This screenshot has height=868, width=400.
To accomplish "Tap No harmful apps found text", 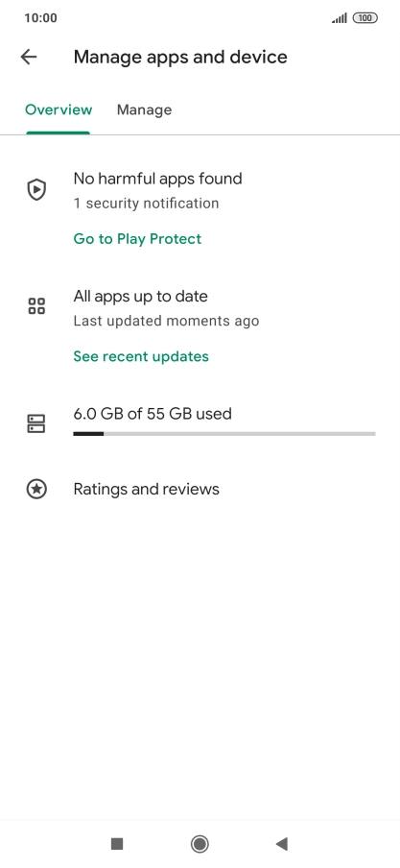I will click(157, 179).
